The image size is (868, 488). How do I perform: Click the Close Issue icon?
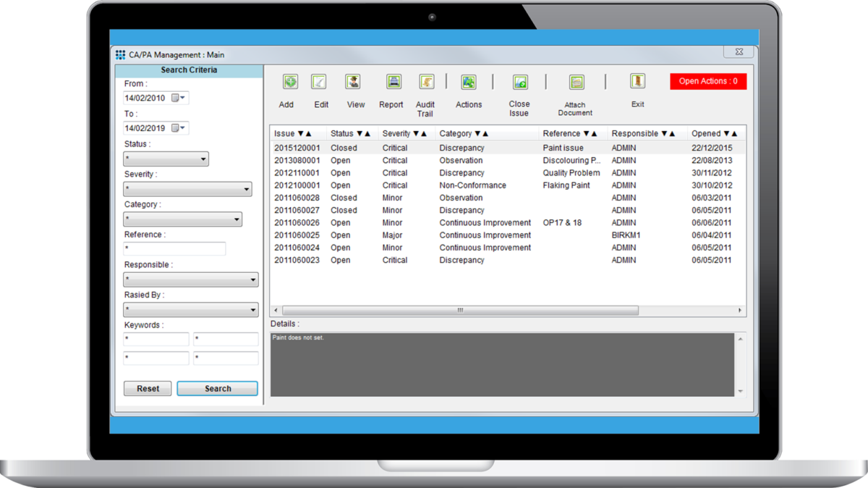(520, 82)
